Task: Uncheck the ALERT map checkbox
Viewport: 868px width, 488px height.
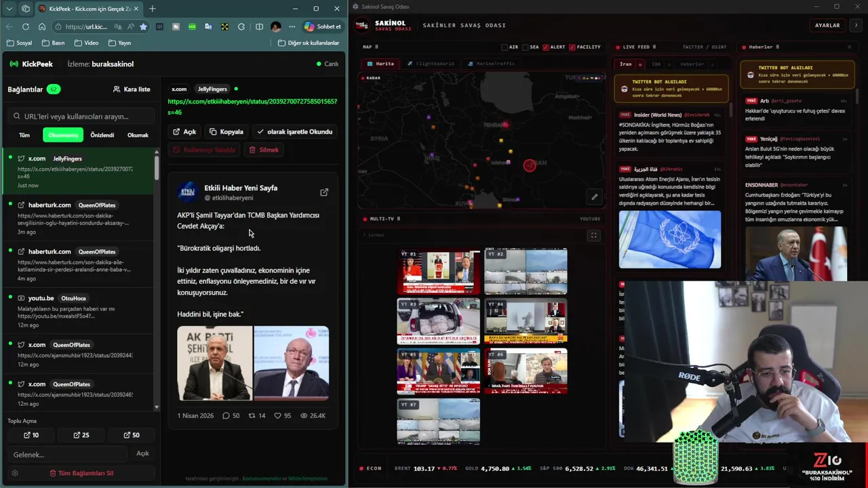Action: click(546, 47)
